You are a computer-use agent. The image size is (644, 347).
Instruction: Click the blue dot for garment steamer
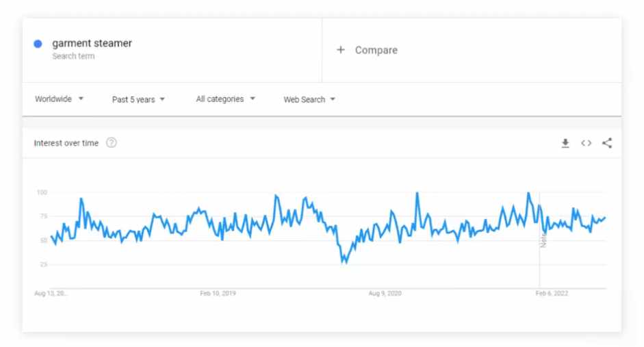coord(38,44)
